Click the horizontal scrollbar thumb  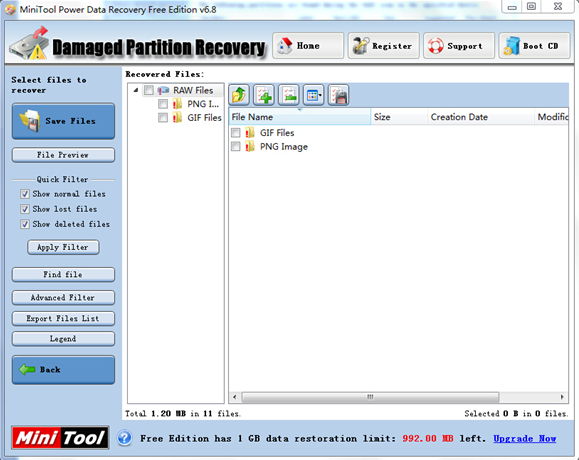(370, 397)
